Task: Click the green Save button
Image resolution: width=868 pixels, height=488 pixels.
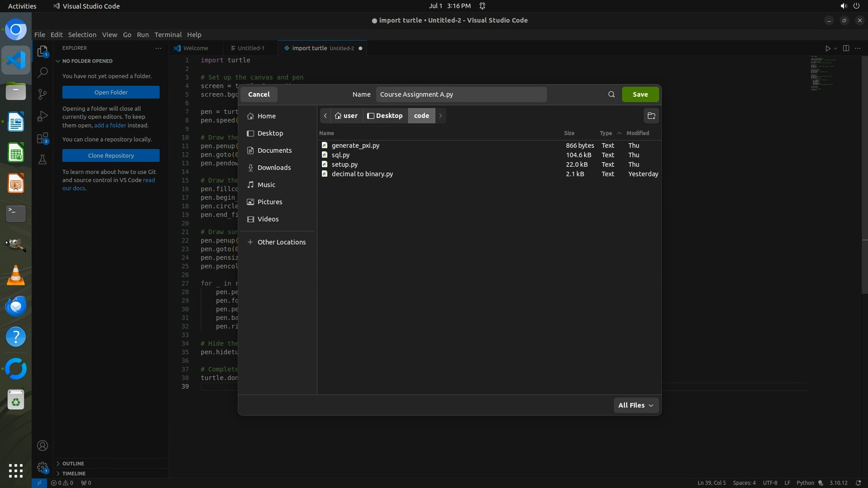Action: coord(640,94)
